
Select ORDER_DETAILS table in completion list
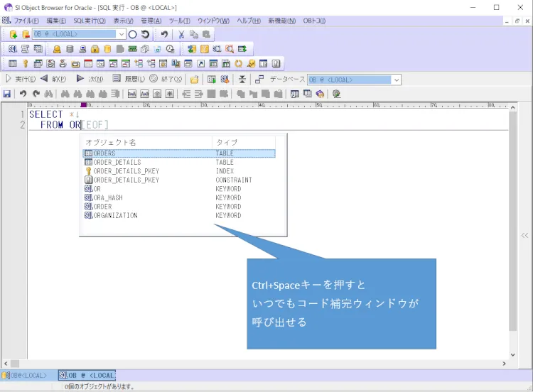click(179, 163)
